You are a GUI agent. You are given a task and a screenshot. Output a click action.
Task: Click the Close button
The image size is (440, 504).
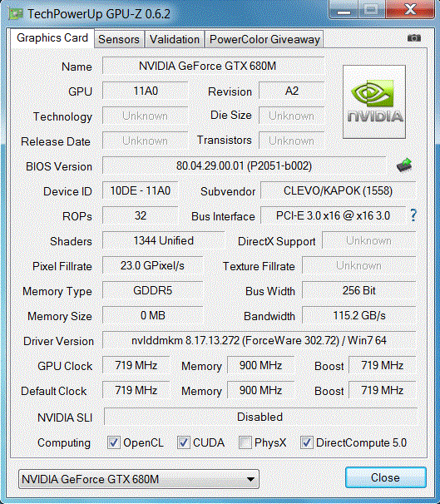coord(386,477)
